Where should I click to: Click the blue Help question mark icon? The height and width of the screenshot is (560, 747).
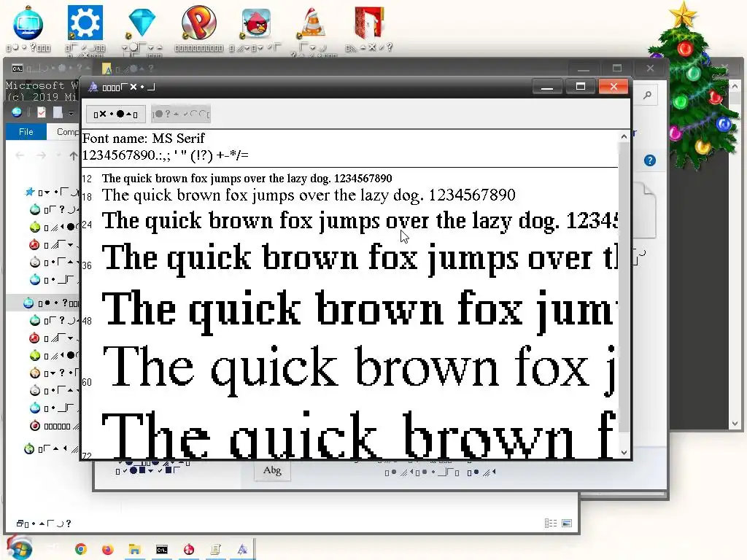point(650,160)
